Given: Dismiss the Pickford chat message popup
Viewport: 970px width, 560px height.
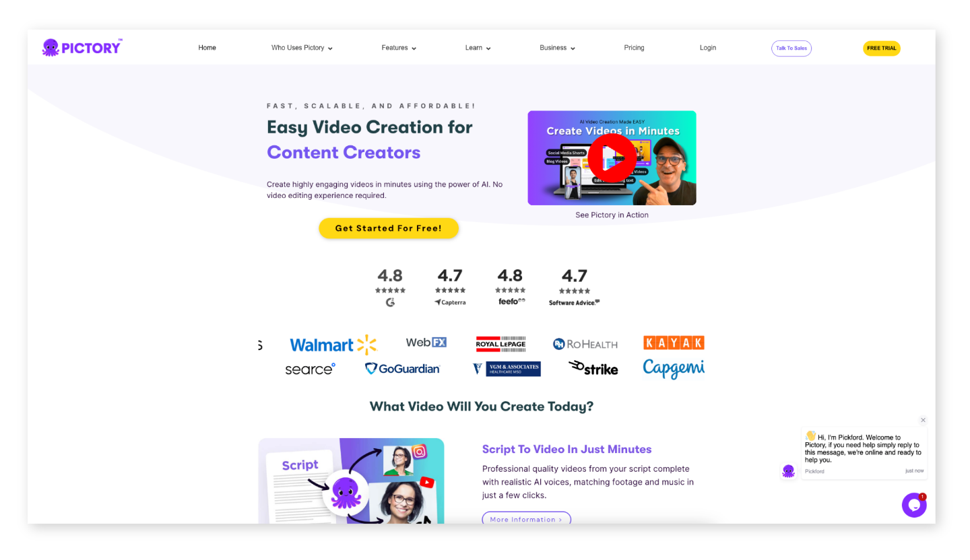Looking at the screenshot, I should point(923,420).
